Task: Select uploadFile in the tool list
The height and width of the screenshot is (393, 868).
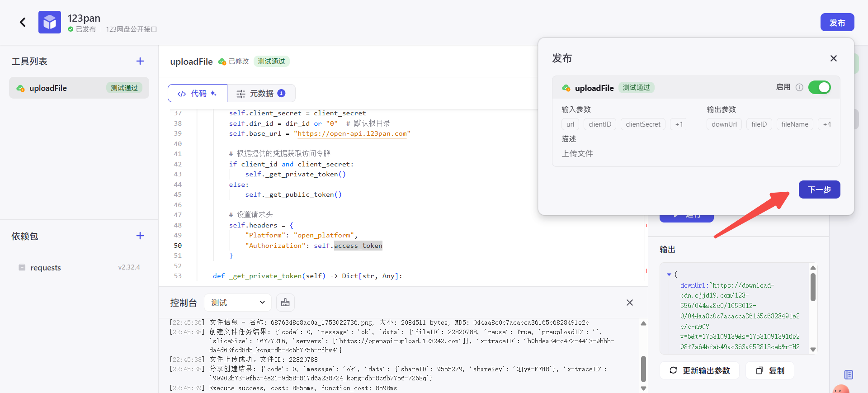Action: [79, 88]
